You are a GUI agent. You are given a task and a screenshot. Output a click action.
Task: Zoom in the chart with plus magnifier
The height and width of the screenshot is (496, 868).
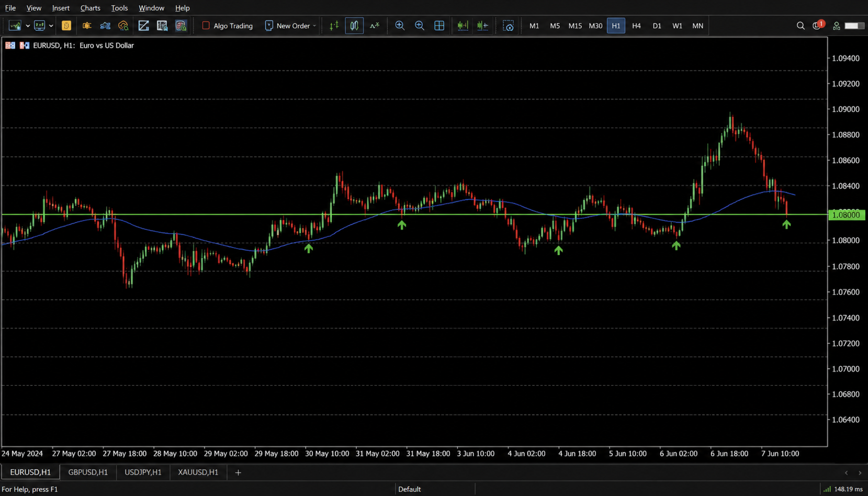click(400, 26)
